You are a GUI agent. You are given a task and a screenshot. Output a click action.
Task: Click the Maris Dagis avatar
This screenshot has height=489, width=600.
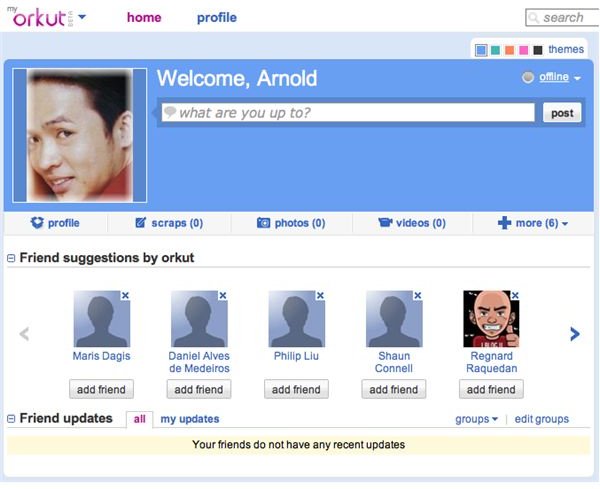click(x=101, y=319)
